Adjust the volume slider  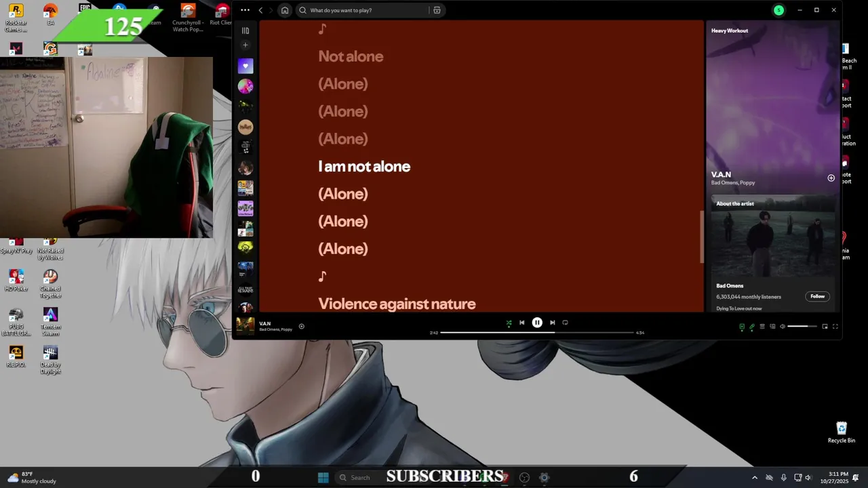pyautogui.click(x=802, y=327)
